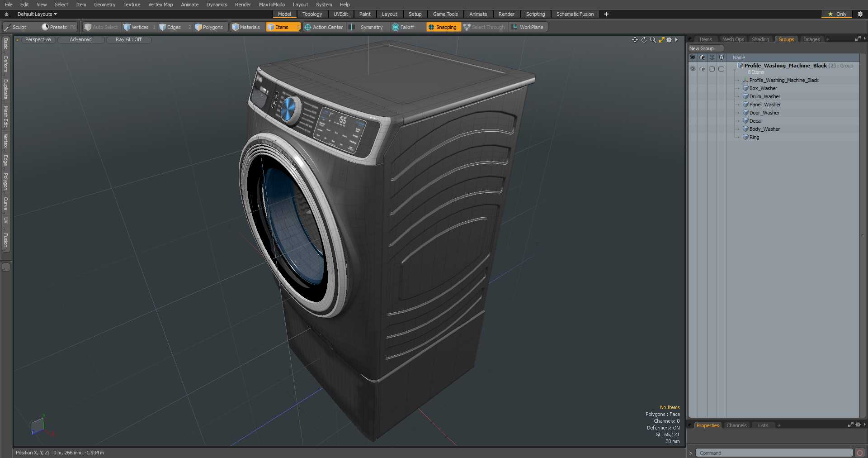The image size is (868, 458).
Task: Toggle Auto Select
Action: pos(101,27)
